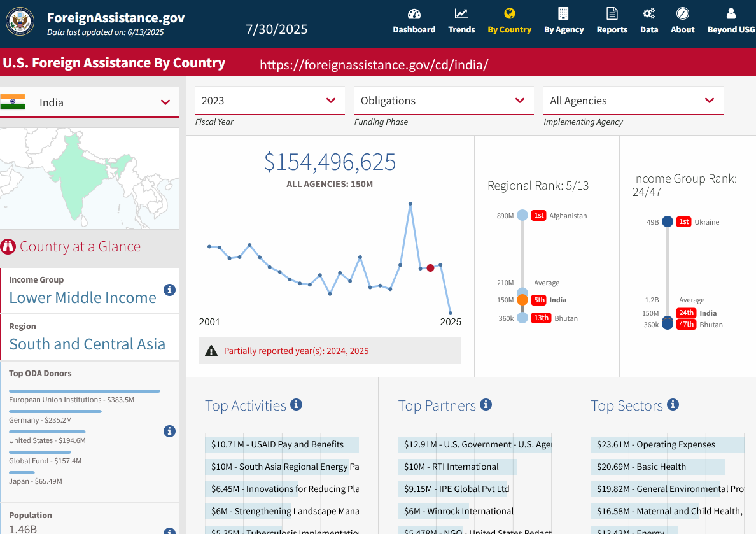Click the Afghanistan marker on Regional Rank scale
Screen dimensions: 756x534
coord(522,215)
